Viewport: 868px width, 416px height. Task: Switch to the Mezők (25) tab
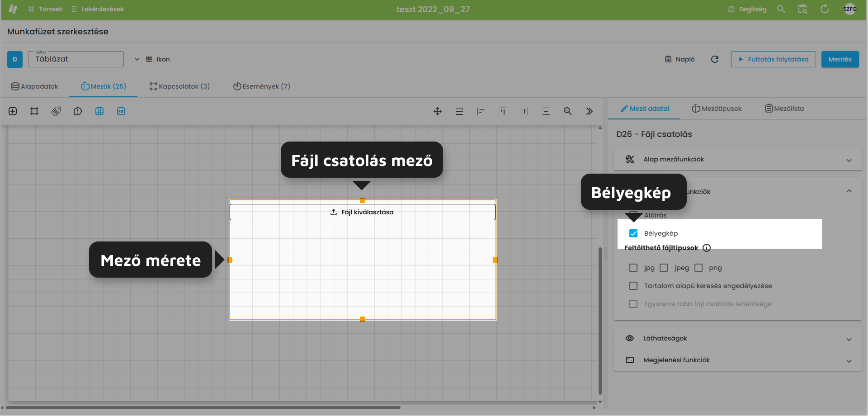[104, 86]
